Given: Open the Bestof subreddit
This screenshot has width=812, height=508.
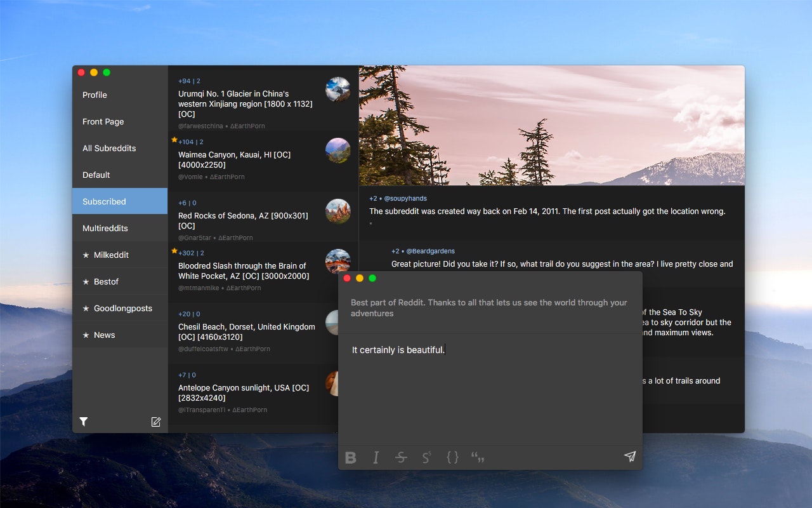Looking at the screenshot, I should (x=120, y=281).
